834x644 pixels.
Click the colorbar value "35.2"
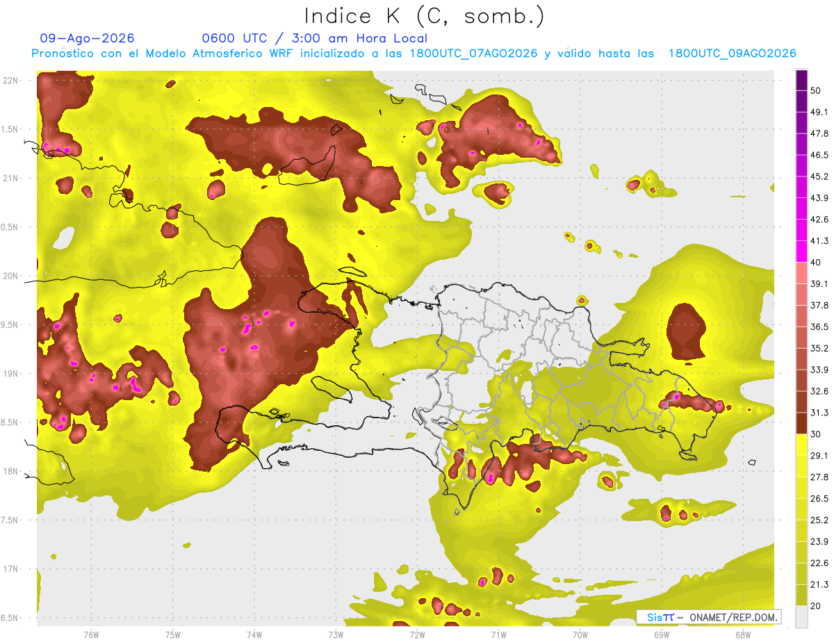[819, 349]
